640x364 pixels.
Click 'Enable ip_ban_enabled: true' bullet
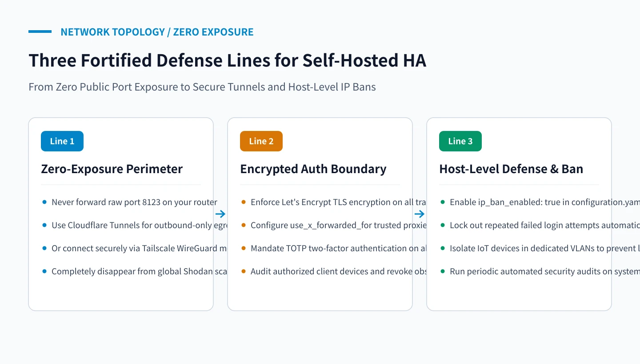tap(545, 202)
